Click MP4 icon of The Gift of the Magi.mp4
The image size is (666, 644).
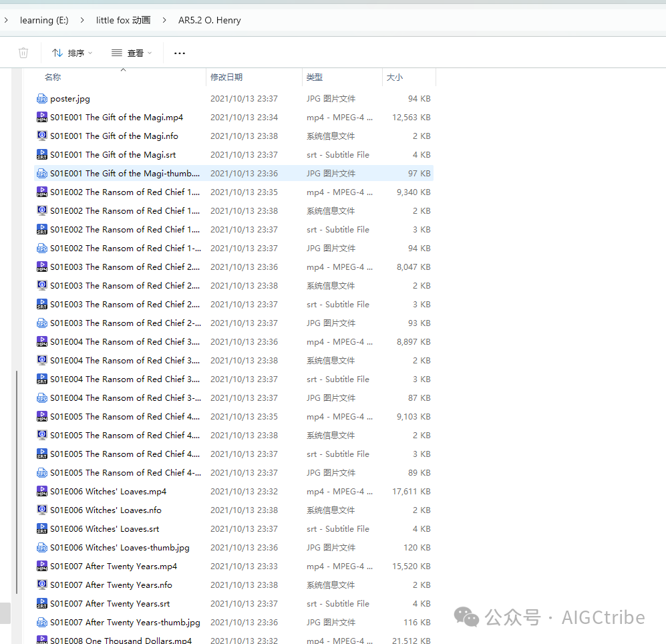point(42,118)
